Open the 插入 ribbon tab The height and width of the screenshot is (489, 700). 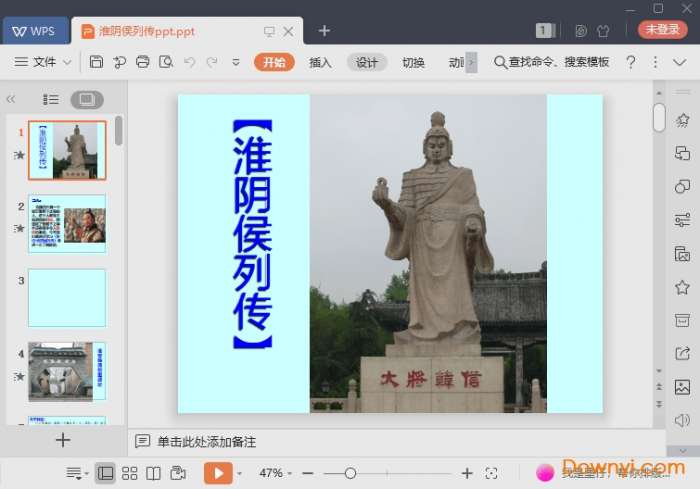320,62
